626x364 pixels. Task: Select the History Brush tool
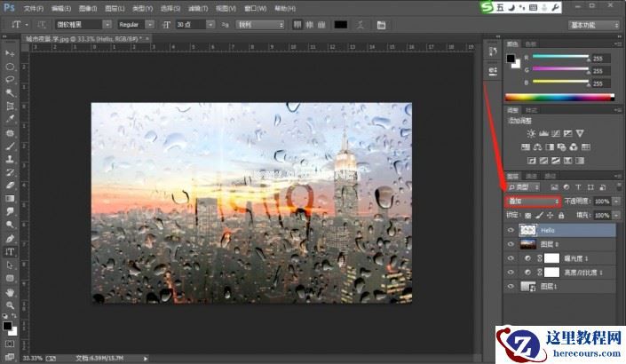[x=10, y=172]
